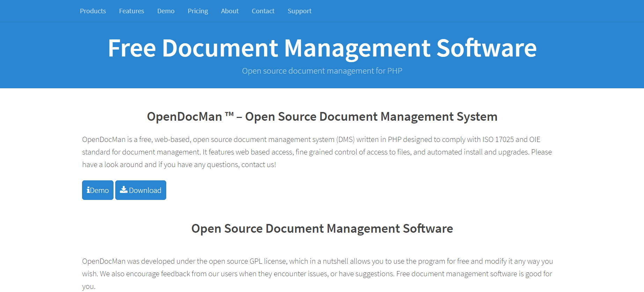View the Pricing page
Viewport: 644px width, 292px height.
[x=198, y=11]
